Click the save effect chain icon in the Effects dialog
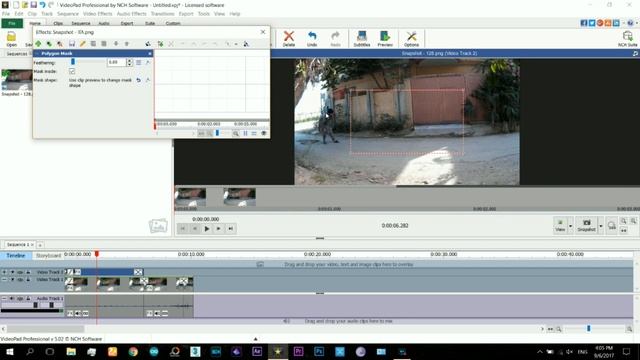640x360 pixels. point(72,44)
